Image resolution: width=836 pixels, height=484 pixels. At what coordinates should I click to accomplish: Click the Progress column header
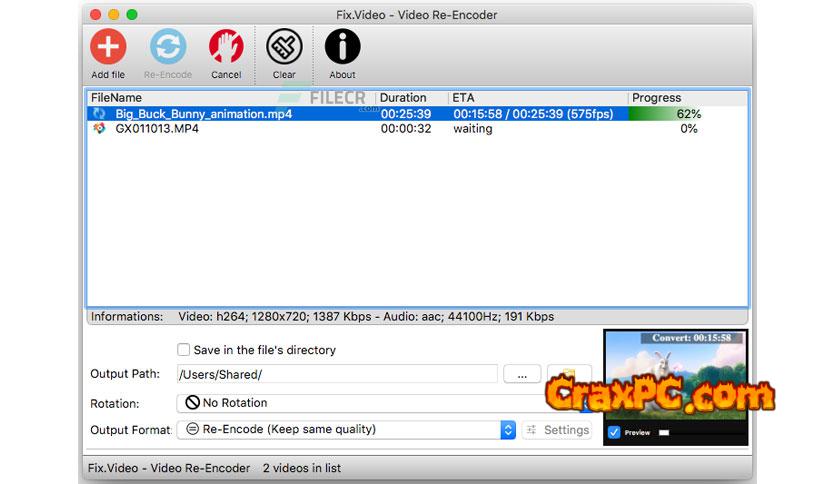click(x=687, y=98)
